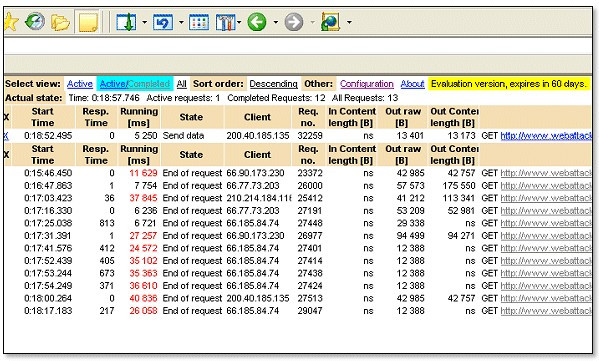Click the red running time 40 836
This screenshot has width=599, height=361.
[143, 298]
